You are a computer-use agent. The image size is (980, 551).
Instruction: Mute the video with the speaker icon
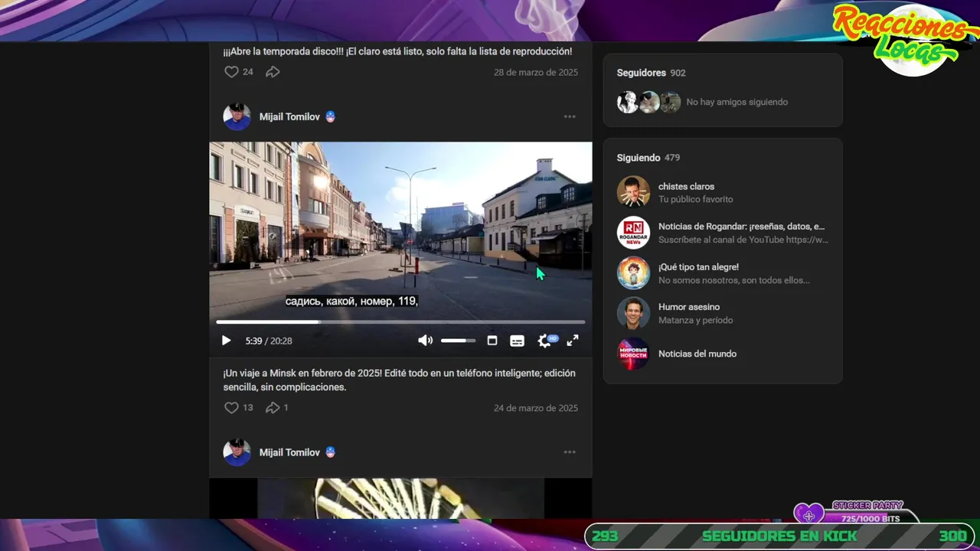pos(425,341)
